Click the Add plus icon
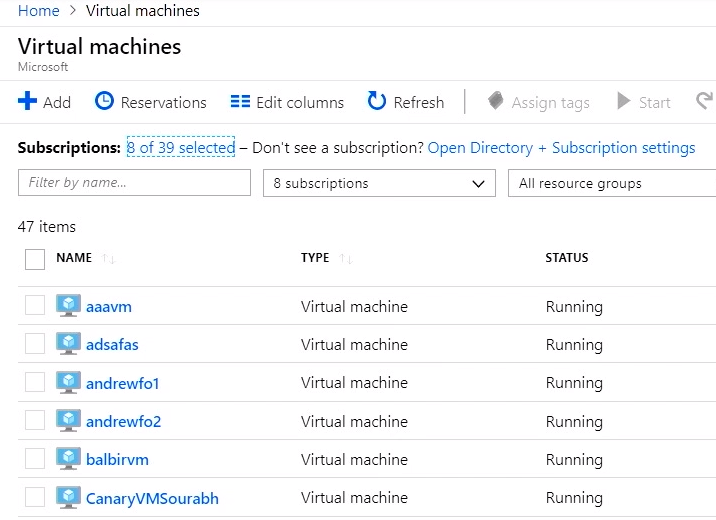Viewport: 716px width, 520px height. (27, 101)
